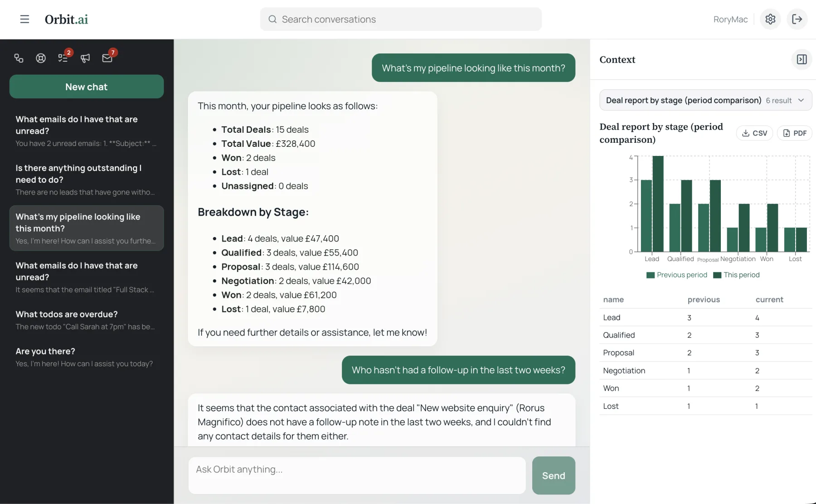The height and width of the screenshot is (504, 816).
Task: Select the Negotiation table row name
Action: coord(624,370)
